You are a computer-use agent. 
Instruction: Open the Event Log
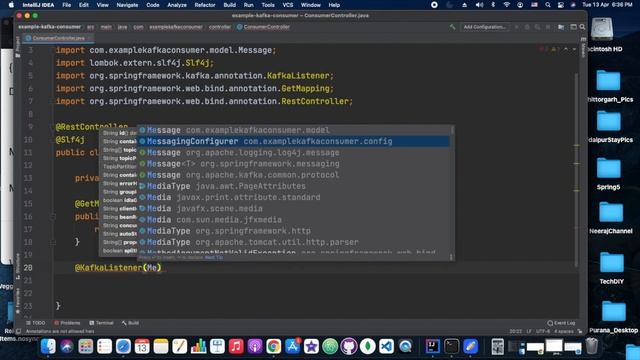[561, 323]
